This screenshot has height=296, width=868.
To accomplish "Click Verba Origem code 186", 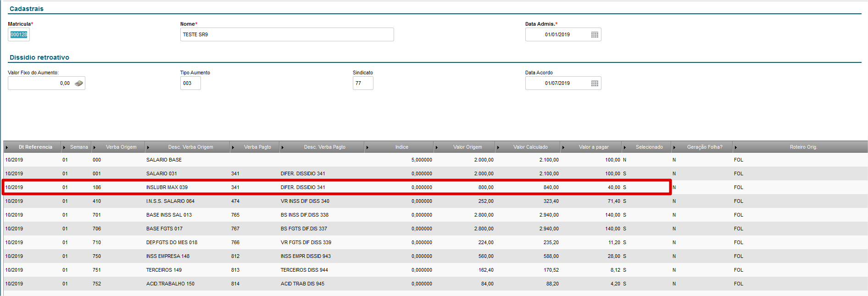I will (x=97, y=187).
